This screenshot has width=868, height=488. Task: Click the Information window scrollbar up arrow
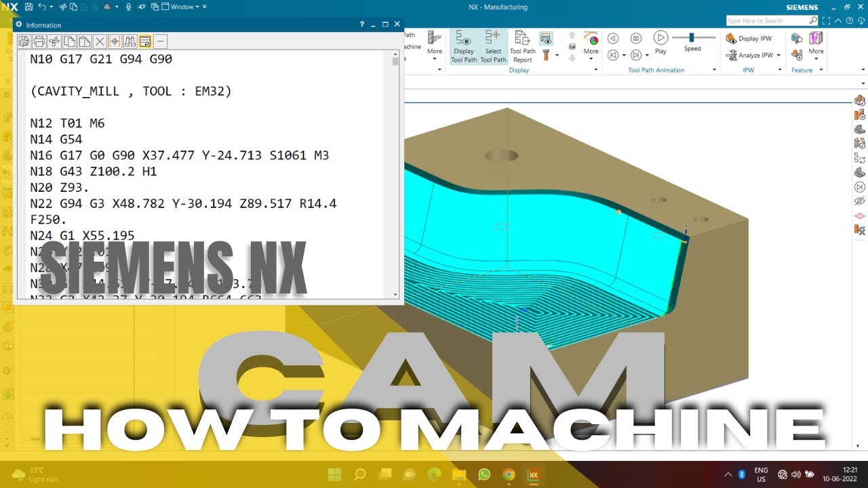tap(395, 54)
